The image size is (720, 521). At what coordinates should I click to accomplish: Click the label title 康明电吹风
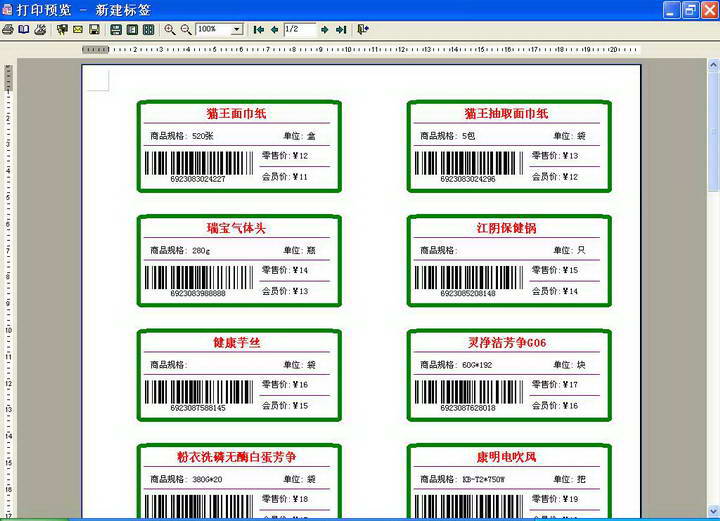(506, 457)
